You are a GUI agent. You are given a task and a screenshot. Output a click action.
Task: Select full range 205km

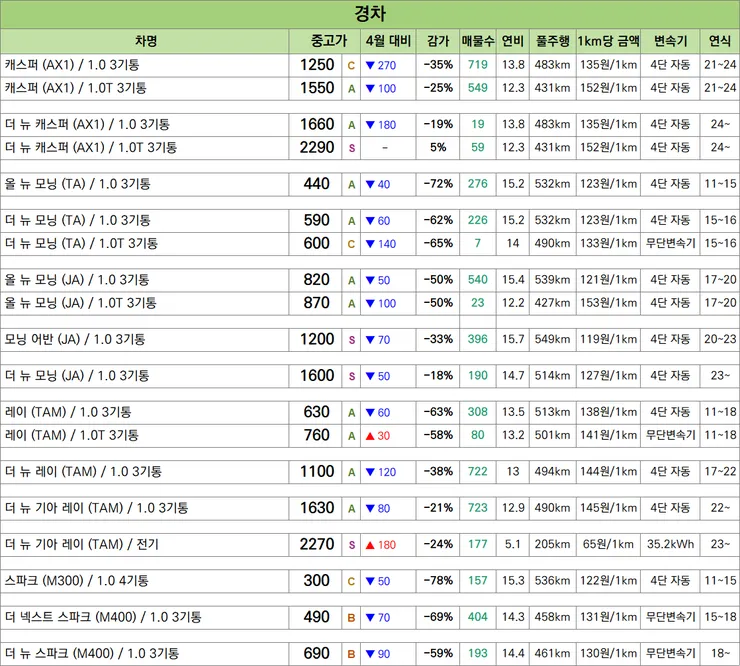552,544
